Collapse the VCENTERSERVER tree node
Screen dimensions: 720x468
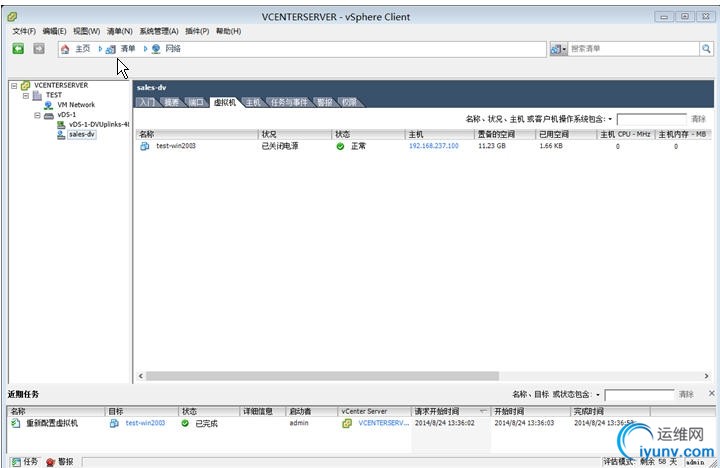coord(14,86)
